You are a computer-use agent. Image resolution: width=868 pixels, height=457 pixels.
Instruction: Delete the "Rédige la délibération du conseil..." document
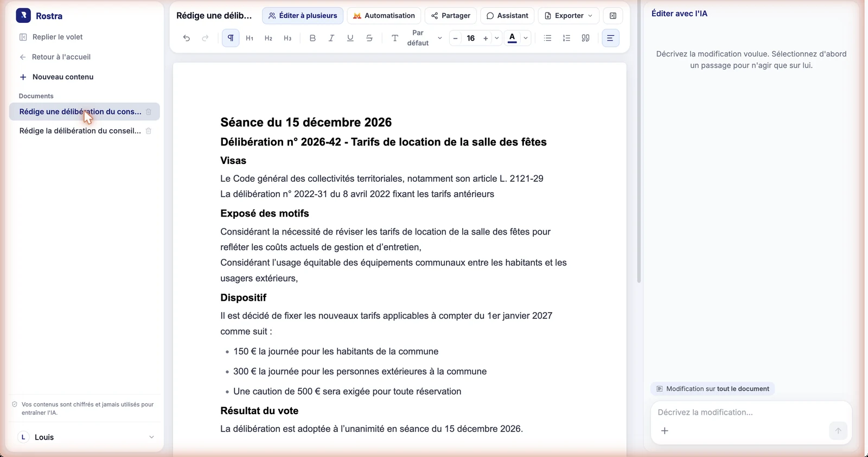149,131
